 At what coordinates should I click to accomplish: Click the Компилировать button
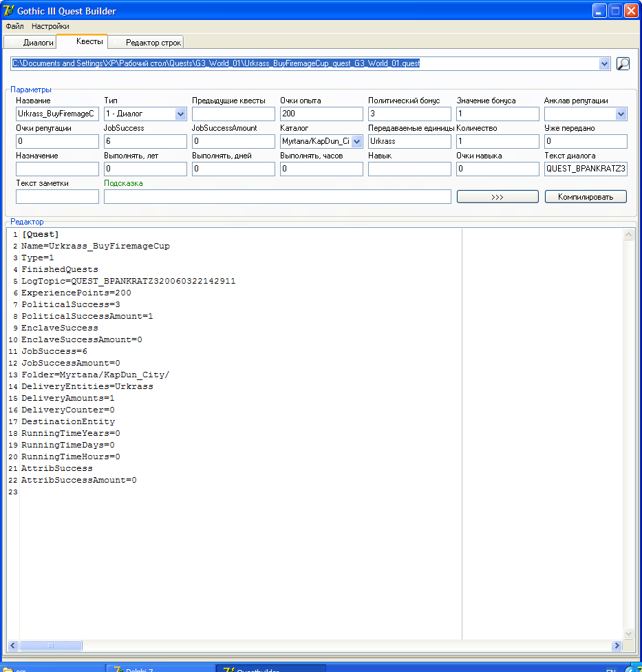click(586, 197)
